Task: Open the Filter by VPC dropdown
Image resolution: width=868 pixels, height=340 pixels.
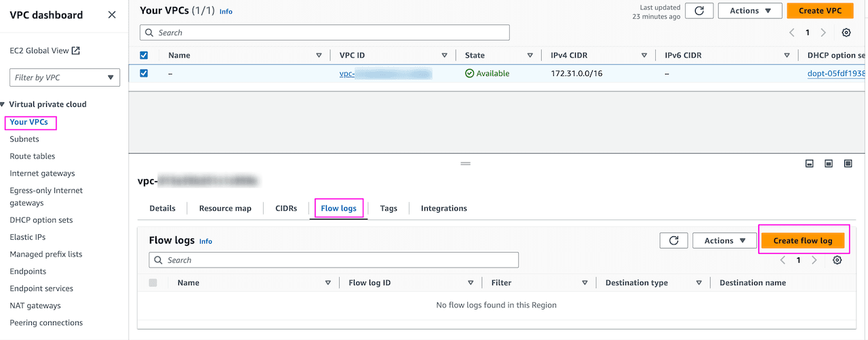Action: coord(64,77)
